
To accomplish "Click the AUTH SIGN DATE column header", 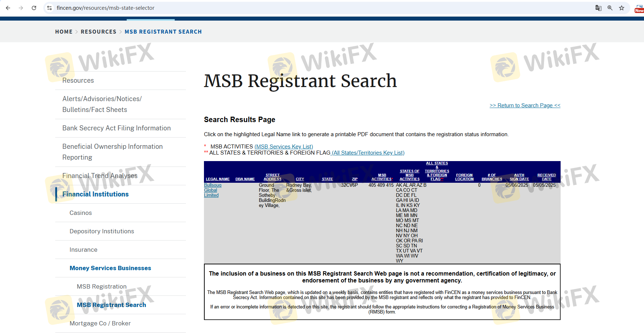I will [519, 177].
